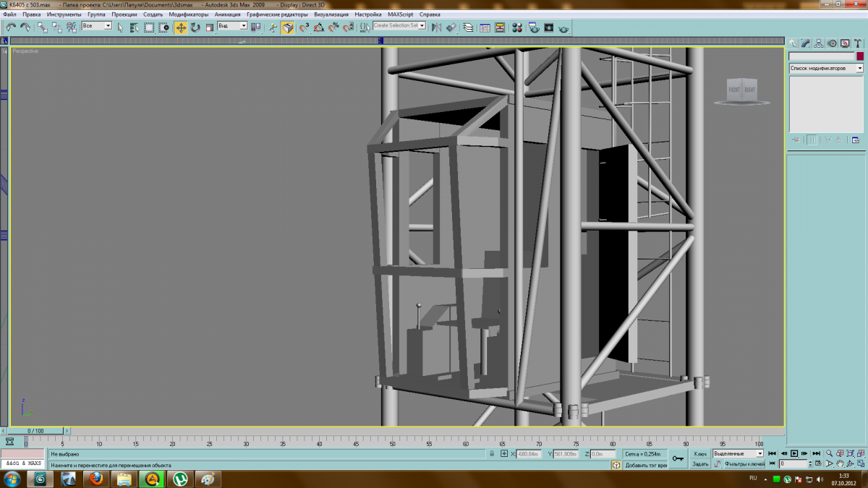Toggle the Angle Snap icon

(319, 27)
